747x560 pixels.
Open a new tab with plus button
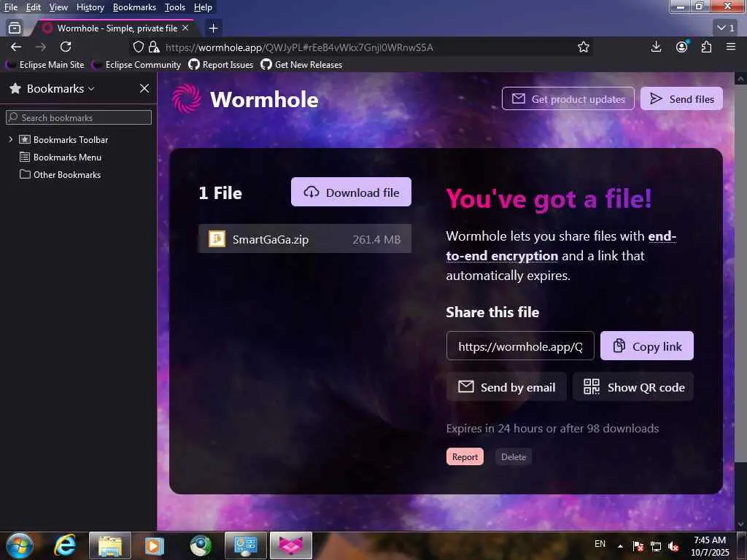214,28
